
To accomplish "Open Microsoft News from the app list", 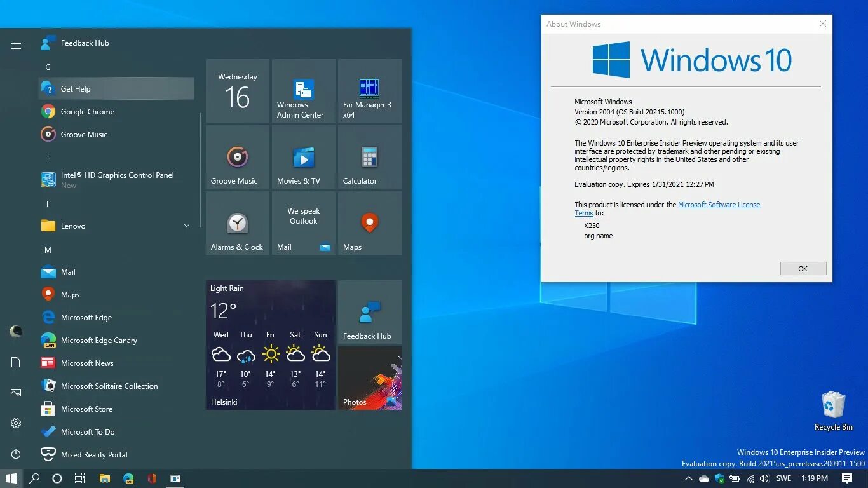I will pyautogui.click(x=116, y=363).
